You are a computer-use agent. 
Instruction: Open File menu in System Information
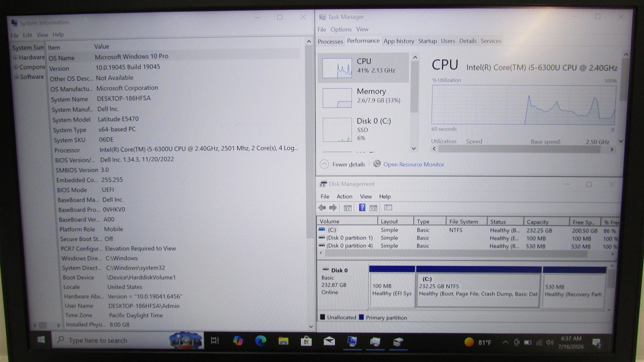[14, 35]
